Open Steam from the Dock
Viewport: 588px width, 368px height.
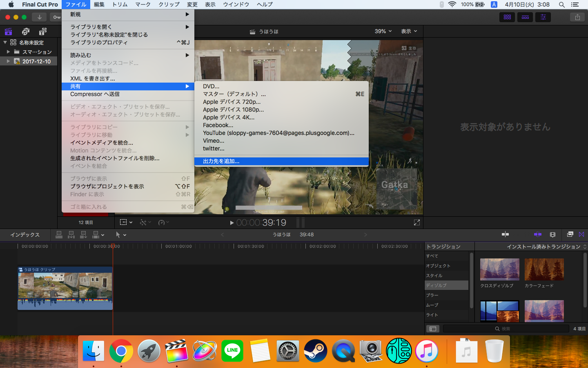click(315, 351)
